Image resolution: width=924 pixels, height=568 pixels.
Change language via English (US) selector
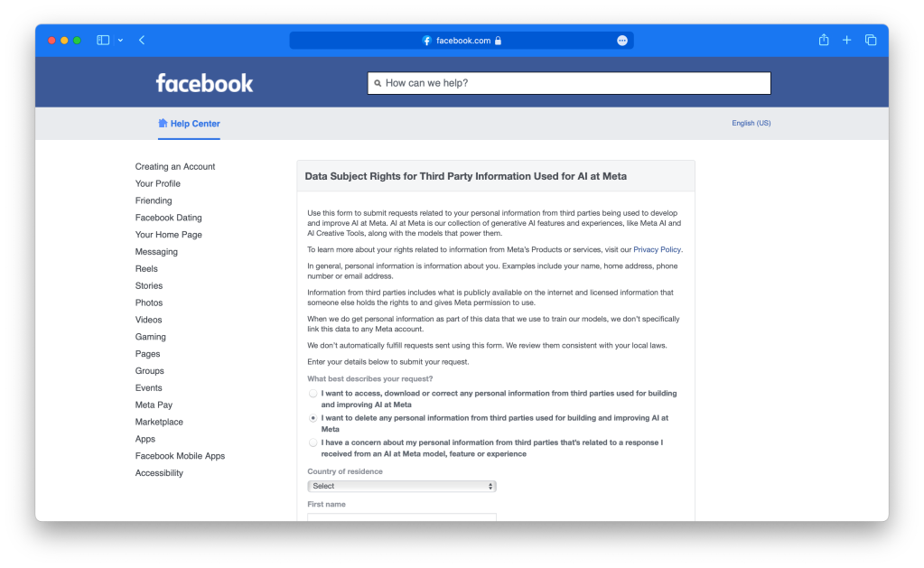coord(751,123)
